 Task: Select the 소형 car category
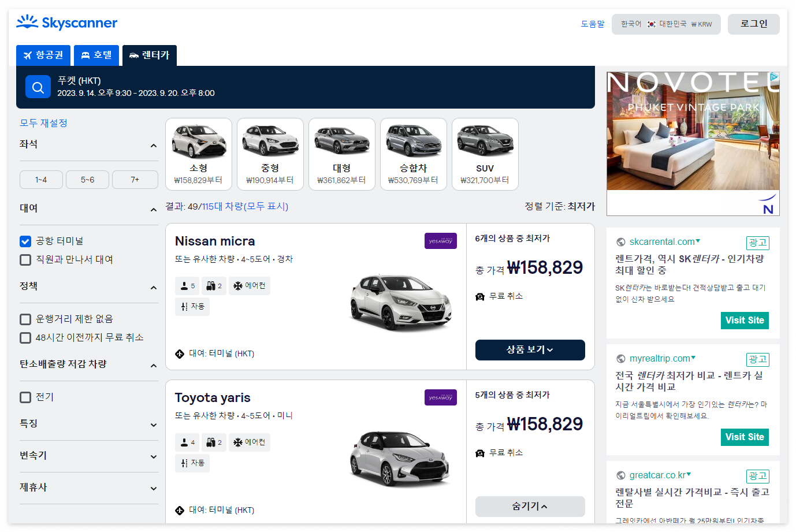(x=199, y=154)
